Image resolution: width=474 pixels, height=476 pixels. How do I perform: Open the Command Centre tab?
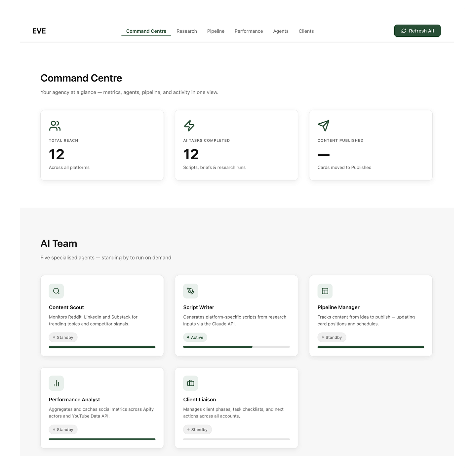pyautogui.click(x=146, y=31)
